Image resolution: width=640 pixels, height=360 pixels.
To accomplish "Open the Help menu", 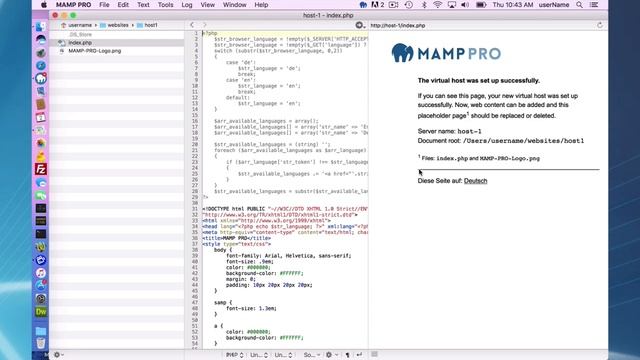I will (x=261, y=5).
